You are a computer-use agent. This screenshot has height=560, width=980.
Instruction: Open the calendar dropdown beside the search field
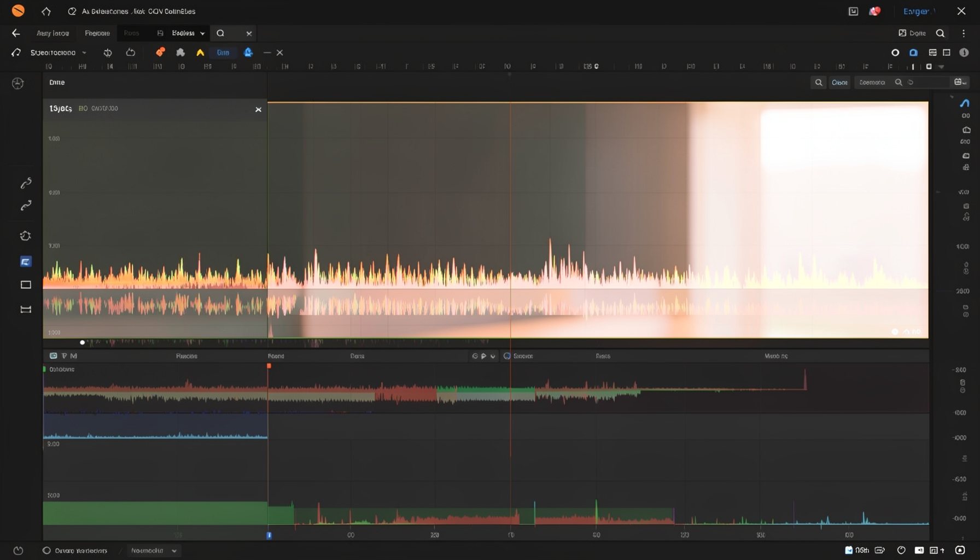(960, 82)
